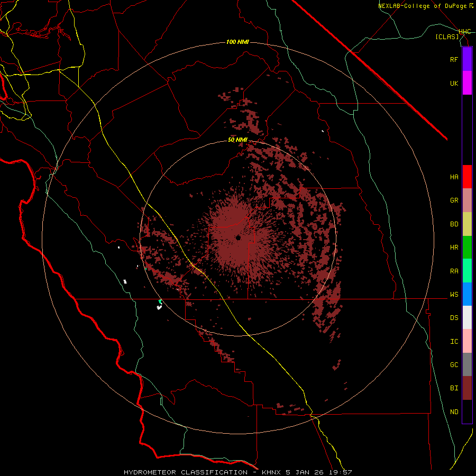Screen dimensions: 476x476
Task: Click the '[CLAS]' units label
Action: click(x=447, y=36)
